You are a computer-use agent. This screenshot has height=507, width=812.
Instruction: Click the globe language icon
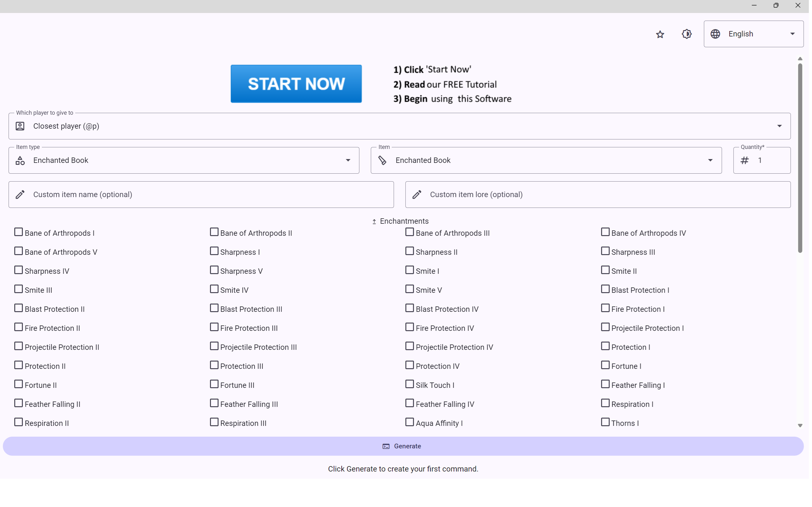(x=715, y=34)
